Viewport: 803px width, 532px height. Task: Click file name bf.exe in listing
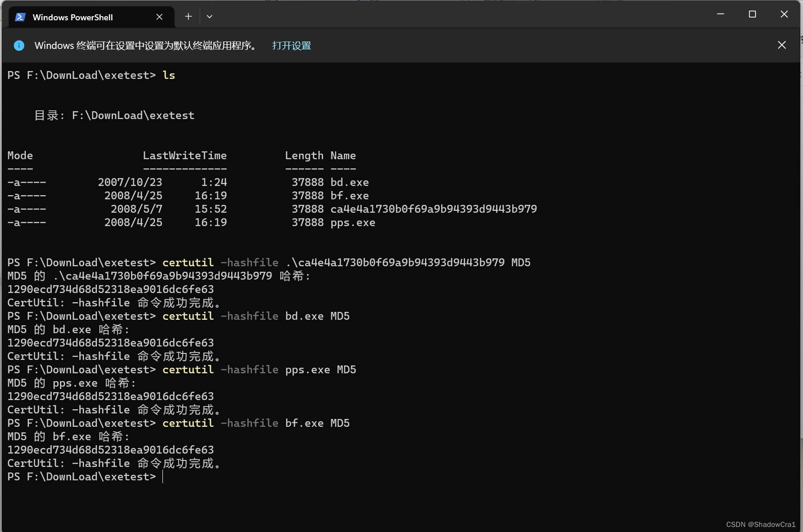pyautogui.click(x=349, y=196)
